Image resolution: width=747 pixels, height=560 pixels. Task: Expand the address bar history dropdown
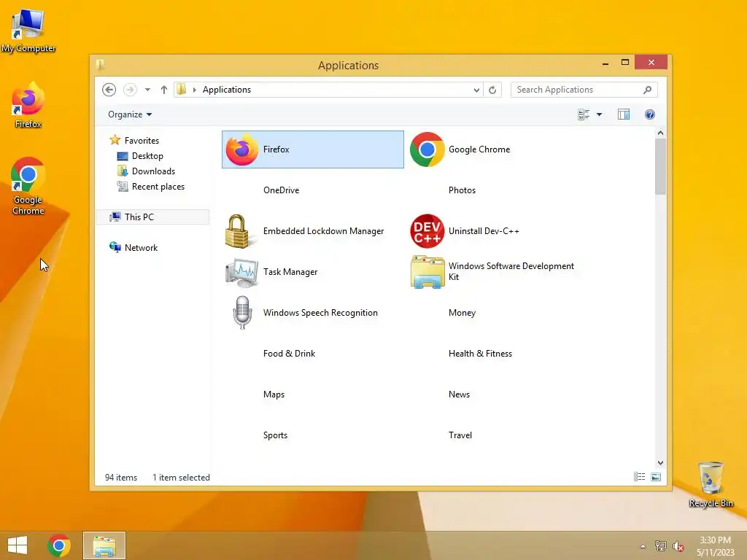(476, 90)
